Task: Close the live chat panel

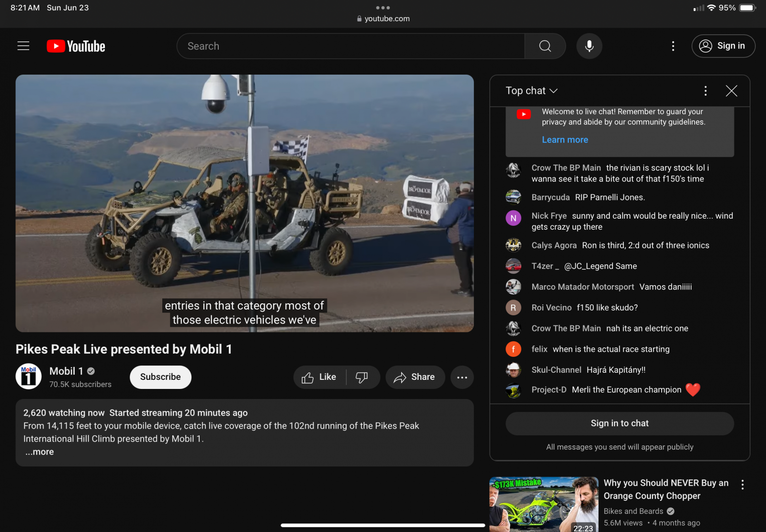Action: 732,91
